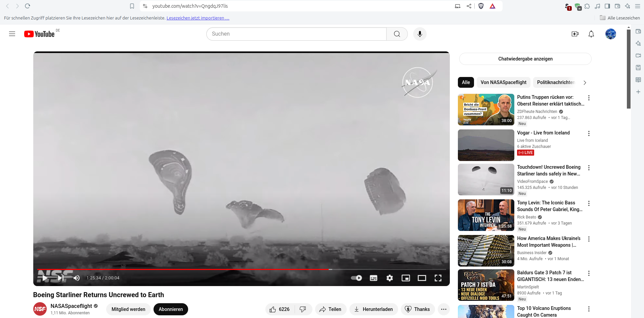
Task: Skip to next video
Action: [x=61, y=278]
